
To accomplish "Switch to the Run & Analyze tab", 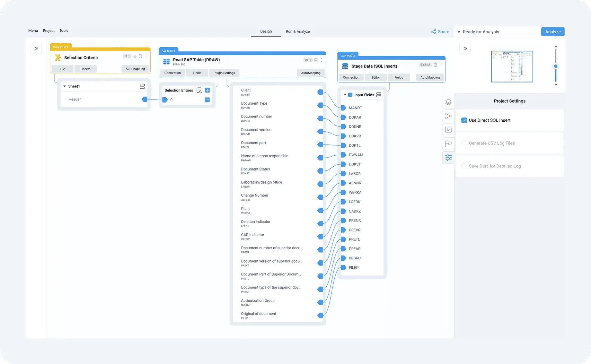I will point(298,31).
